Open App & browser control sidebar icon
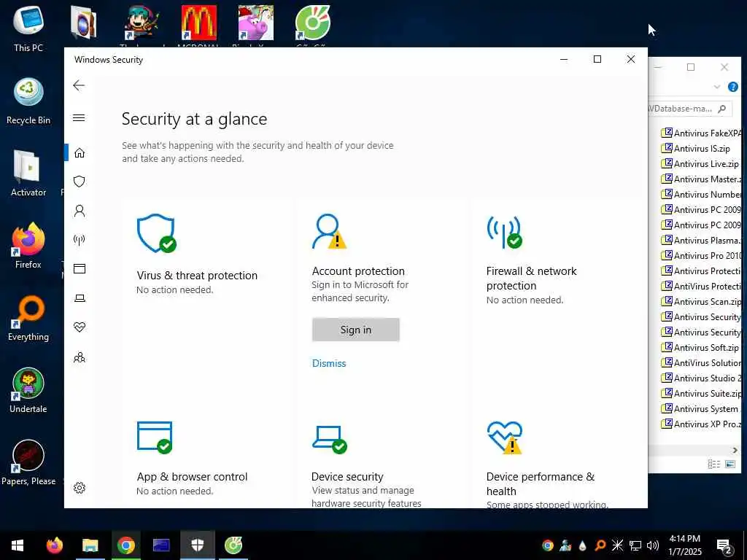 [x=80, y=268]
